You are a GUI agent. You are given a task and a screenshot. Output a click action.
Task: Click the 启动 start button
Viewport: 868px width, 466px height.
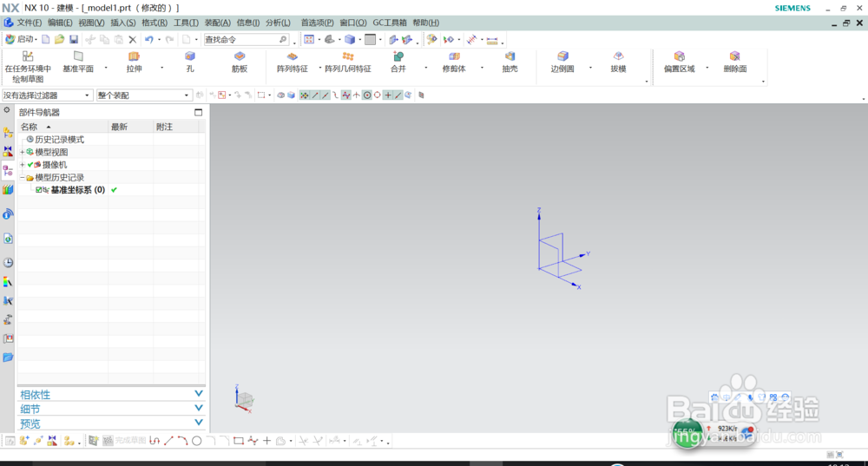[21, 39]
